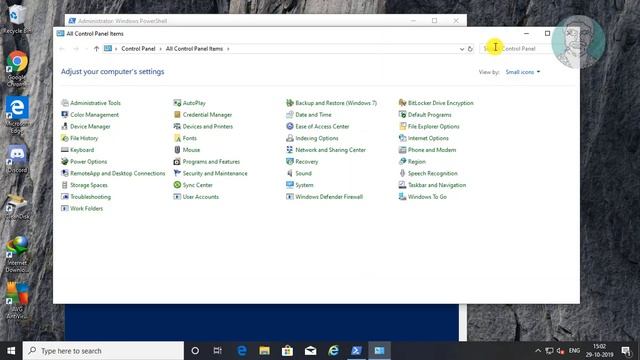Open Task View on taskbar
Image resolution: width=640 pixels, height=360 pixels.
coord(218,351)
